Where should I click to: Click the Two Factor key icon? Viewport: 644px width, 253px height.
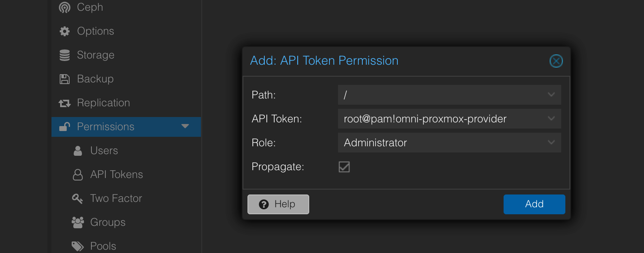[78, 198]
